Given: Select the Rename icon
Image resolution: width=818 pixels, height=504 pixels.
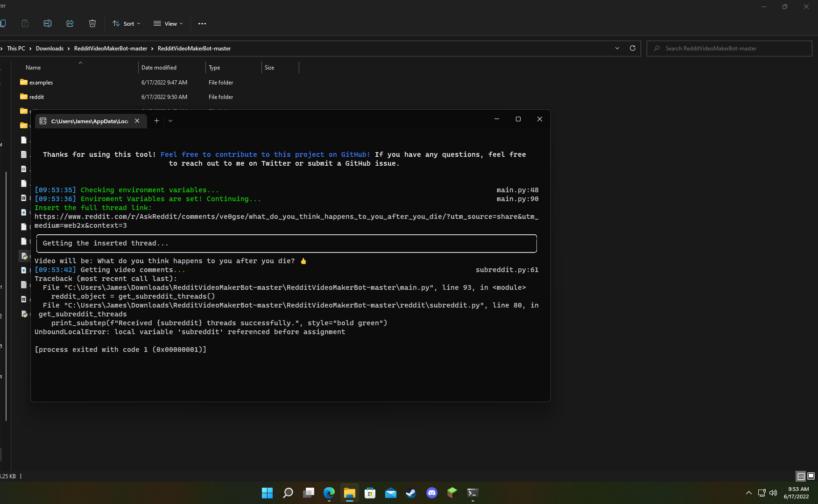Looking at the screenshot, I should point(47,23).
